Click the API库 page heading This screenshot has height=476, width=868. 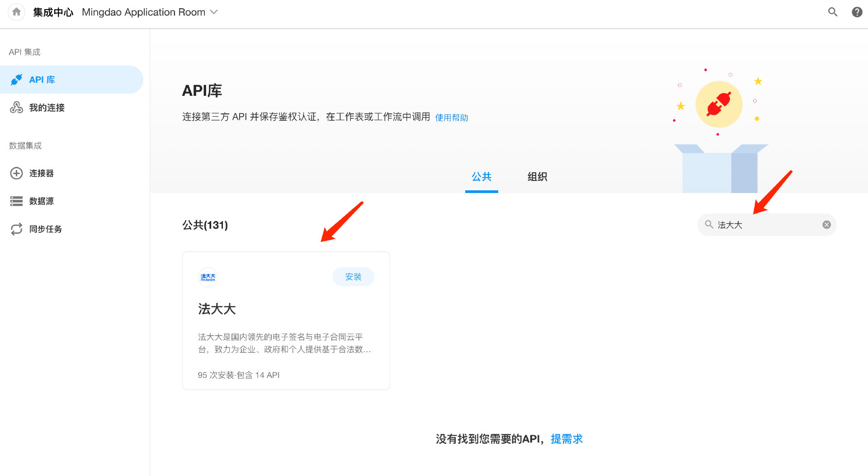coord(202,91)
